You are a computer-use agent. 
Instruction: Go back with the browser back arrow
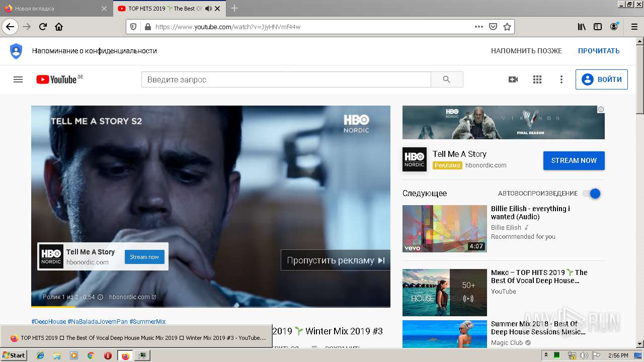[x=10, y=27]
